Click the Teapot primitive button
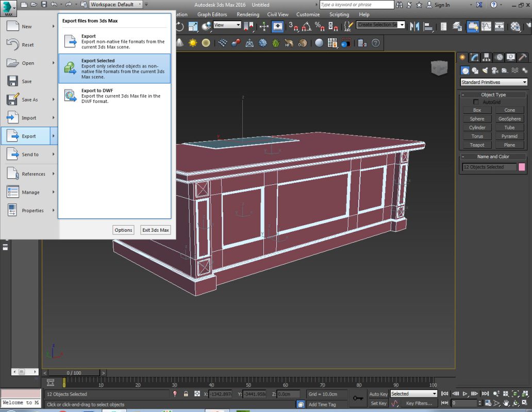The image size is (532, 412). click(x=477, y=145)
